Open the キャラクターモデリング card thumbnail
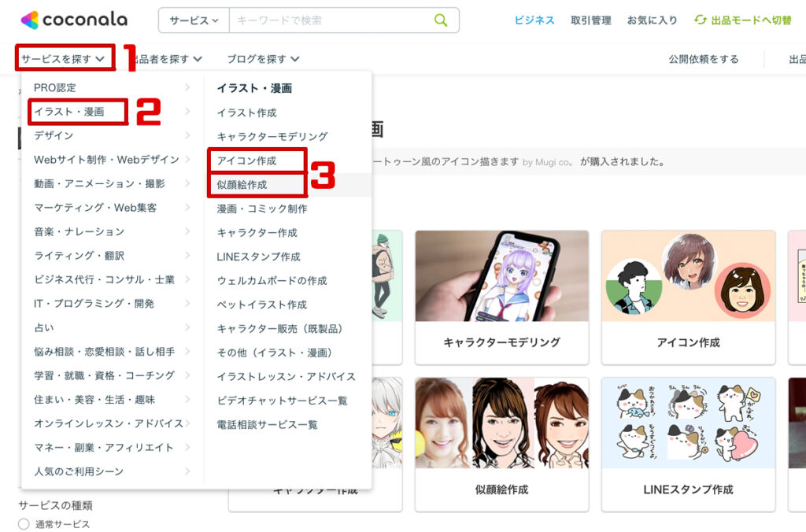 point(501,276)
